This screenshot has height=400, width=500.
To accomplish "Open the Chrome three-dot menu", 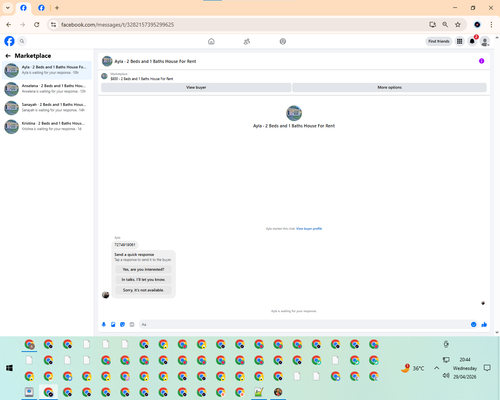I will [491, 25].
